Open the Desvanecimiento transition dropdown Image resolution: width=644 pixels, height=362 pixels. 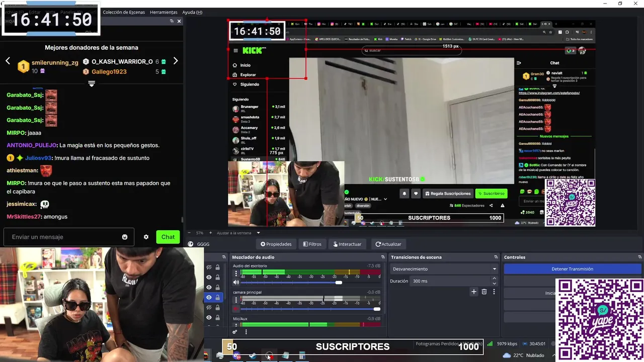click(444, 269)
